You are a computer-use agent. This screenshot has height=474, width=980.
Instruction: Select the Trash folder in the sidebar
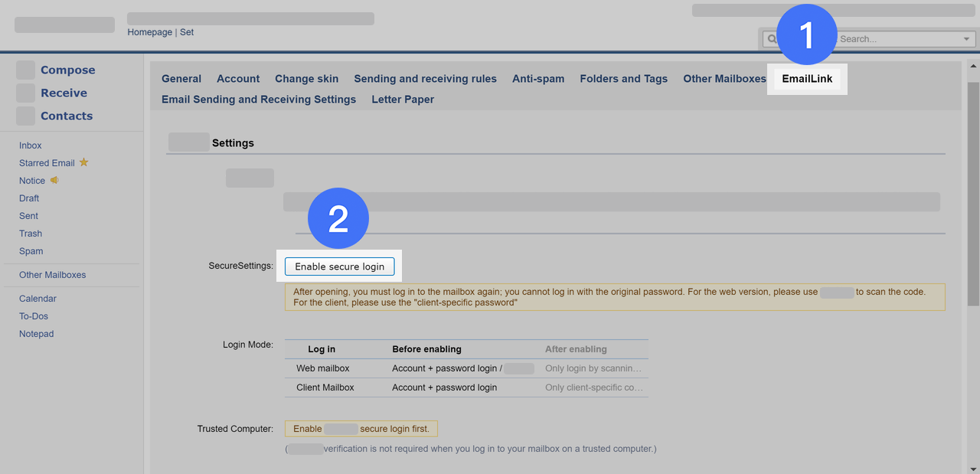click(30, 233)
